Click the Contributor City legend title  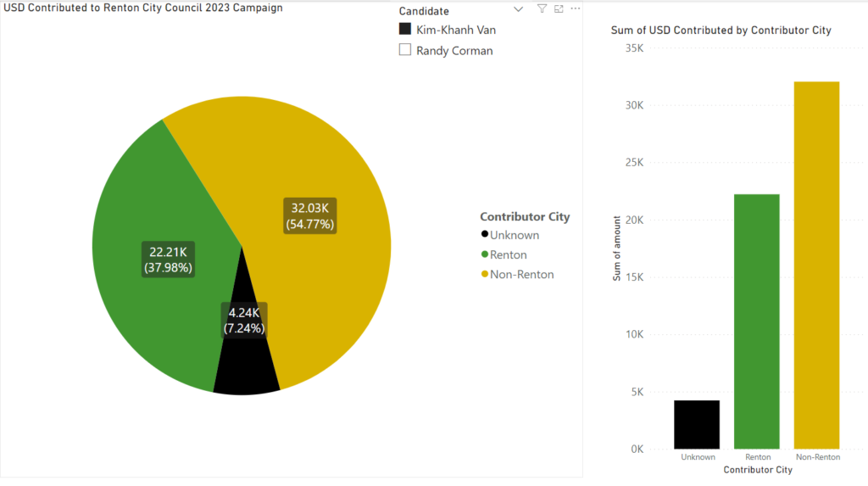point(525,216)
